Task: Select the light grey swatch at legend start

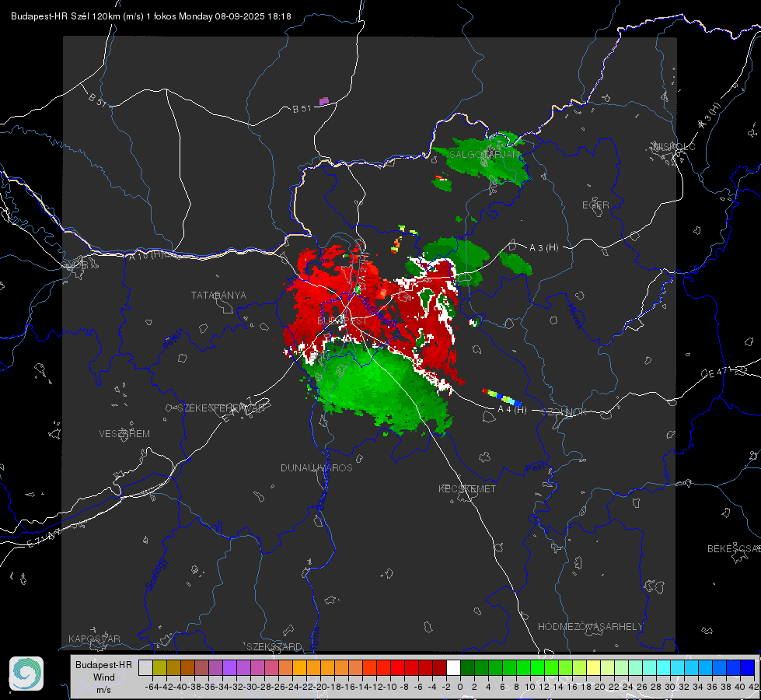Action: click(145, 667)
